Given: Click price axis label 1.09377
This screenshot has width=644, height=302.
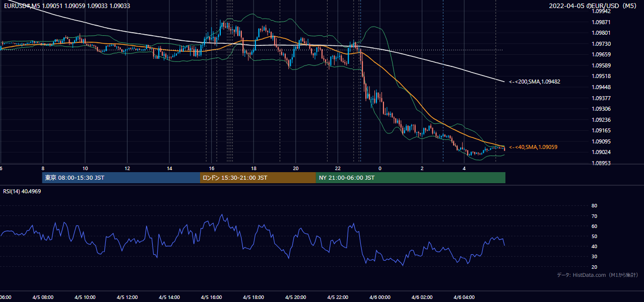Looking at the screenshot, I should point(601,98).
